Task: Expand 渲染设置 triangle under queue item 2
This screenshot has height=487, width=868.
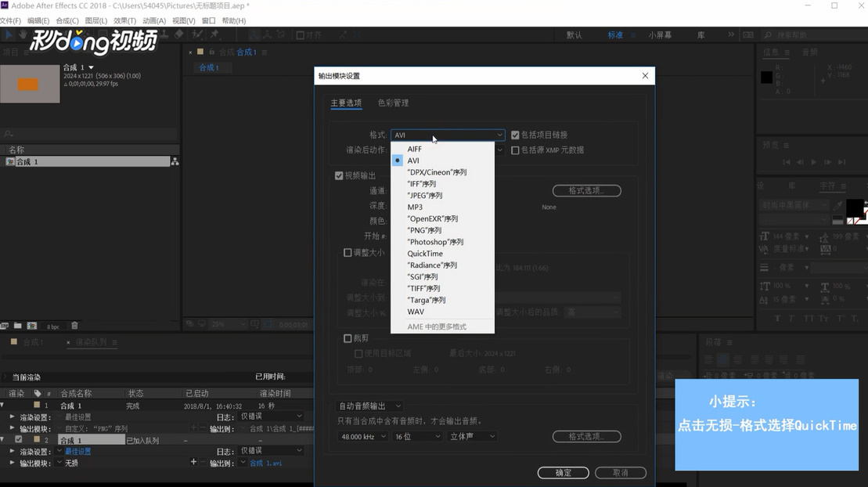Action: click(x=13, y=451)
